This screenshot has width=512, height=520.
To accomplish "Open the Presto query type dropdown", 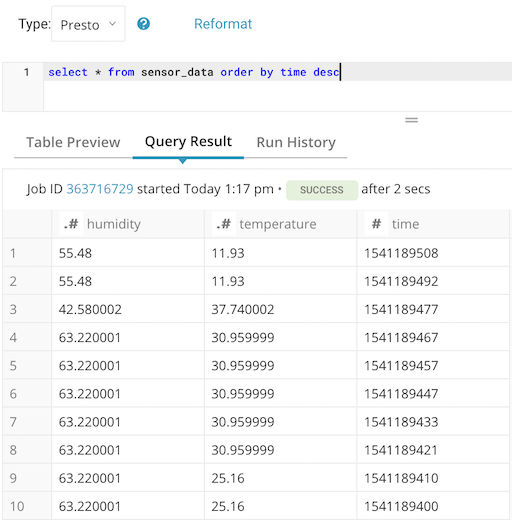I will (x=88, y=24).
